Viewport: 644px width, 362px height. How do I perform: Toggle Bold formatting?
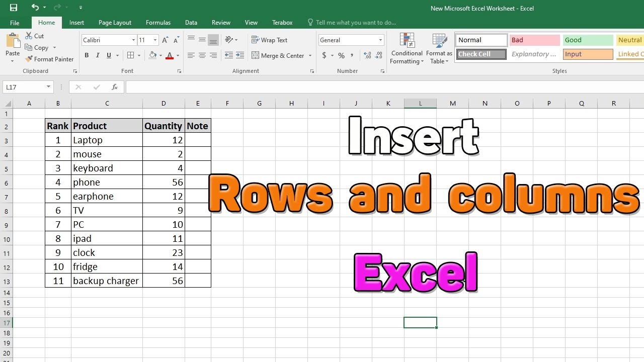[x=87, y=55]
